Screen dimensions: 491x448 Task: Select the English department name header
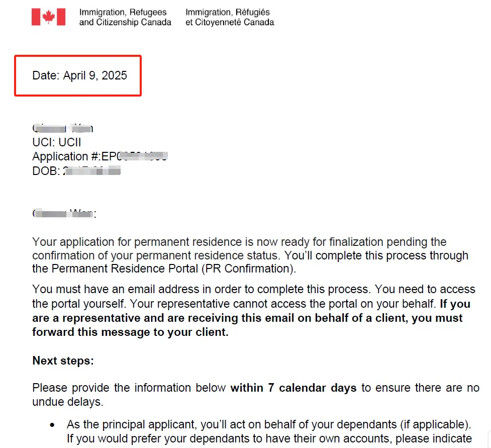[x=125, y=17]
